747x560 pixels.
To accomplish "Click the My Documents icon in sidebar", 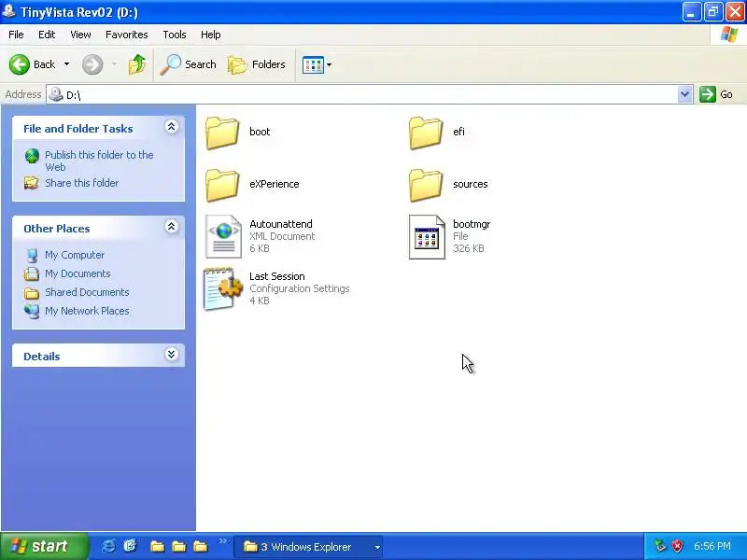I will pyautogui.click(x=32, y=273).
